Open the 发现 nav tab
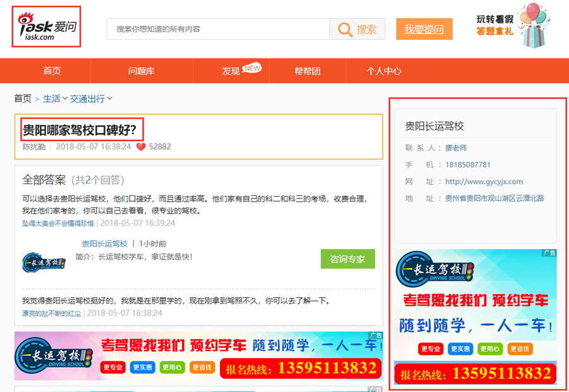This screenshot has width=569, height=392. [231, 71]
